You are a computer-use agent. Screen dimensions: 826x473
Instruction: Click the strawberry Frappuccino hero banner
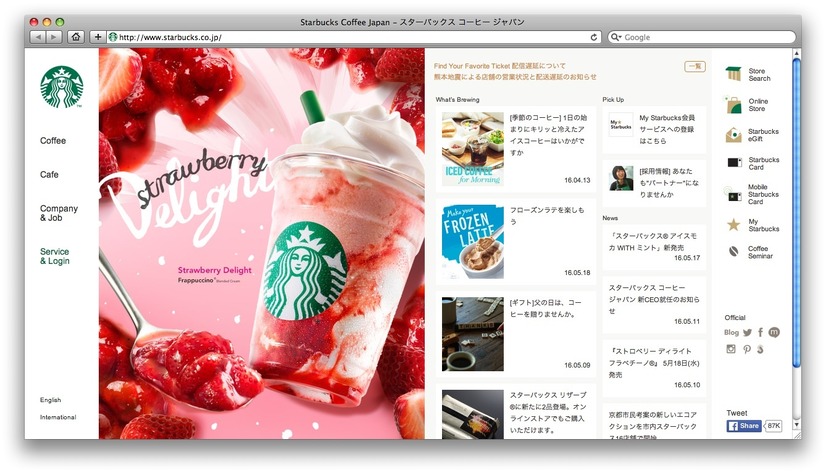click(x=261, y=243)
